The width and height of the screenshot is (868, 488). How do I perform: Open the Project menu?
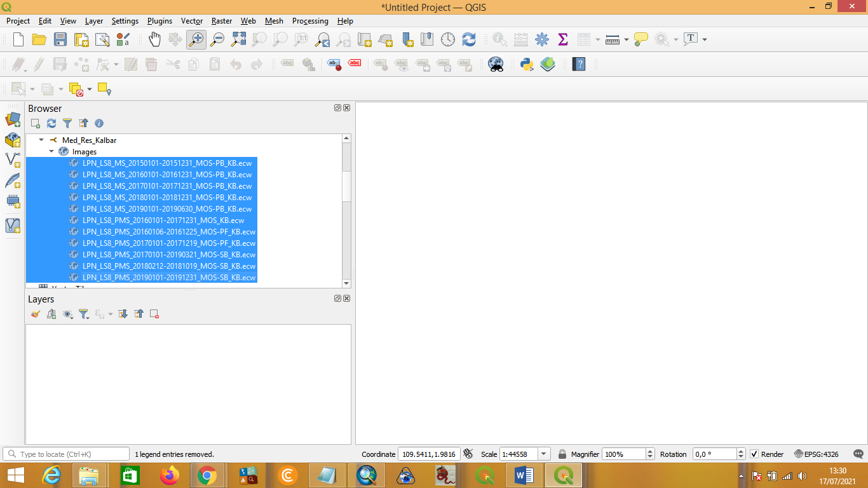(18, 21)
